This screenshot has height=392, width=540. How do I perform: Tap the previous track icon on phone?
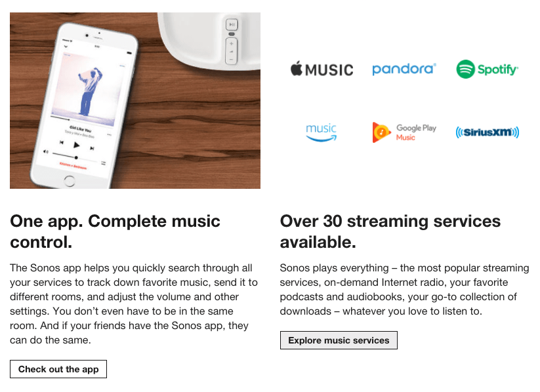coord(62,142)
